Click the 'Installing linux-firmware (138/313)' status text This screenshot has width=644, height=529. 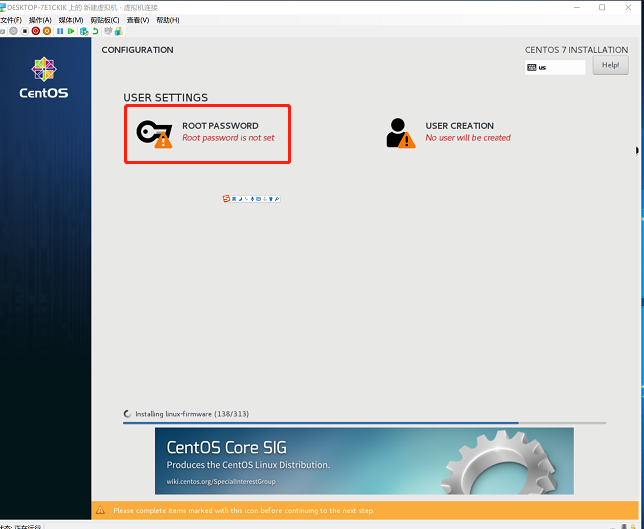coord(192,414)
